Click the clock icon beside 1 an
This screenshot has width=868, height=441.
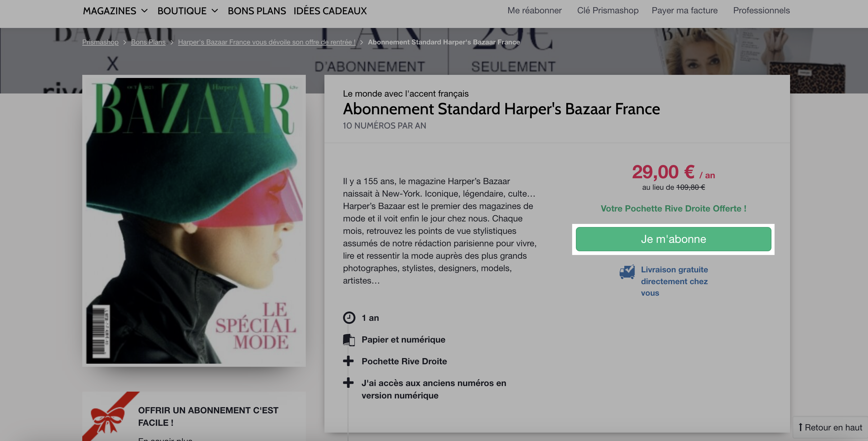tap(349, 318)
